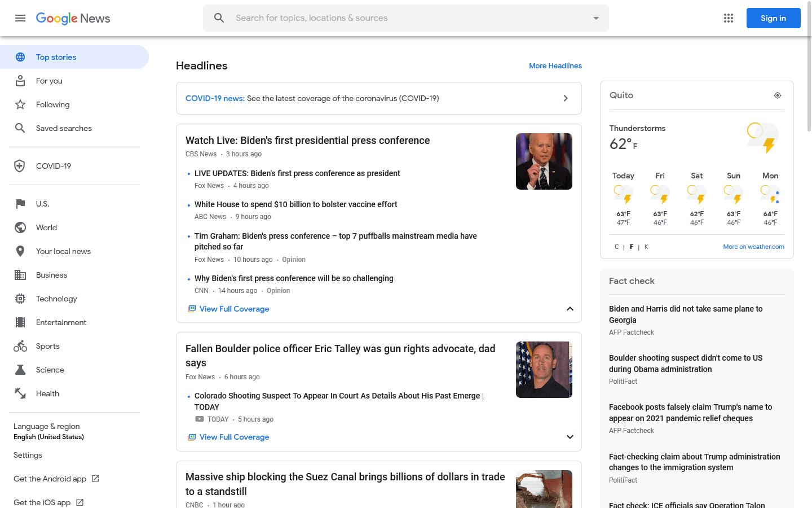Open Eric Talley photo thumbnail
This screenshot has width=812, height=508.
point(544,370)
